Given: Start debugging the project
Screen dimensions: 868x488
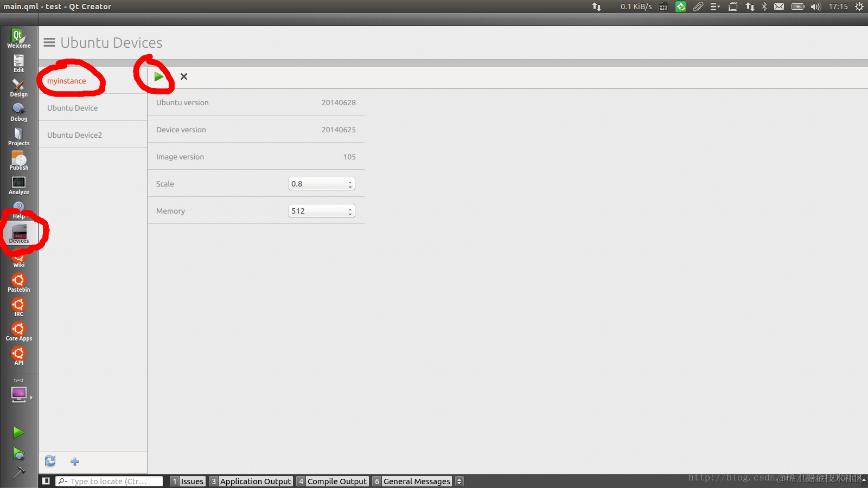Looking at the screenshot, I should coord(18,453).
